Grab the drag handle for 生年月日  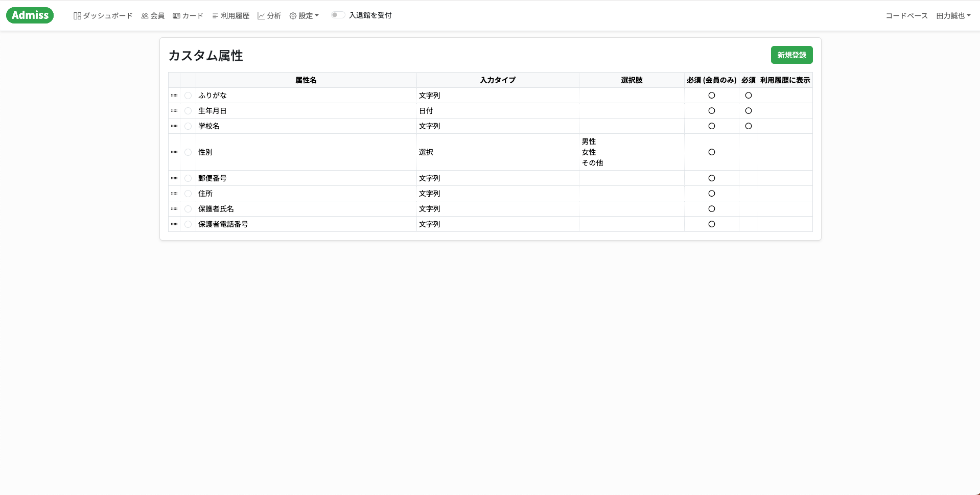point(174,111)
